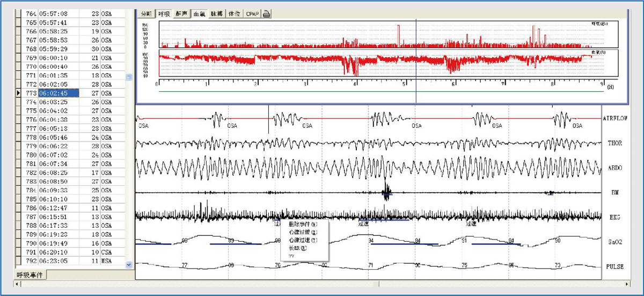Switch to the 呼吸 tab

pos(164,14)
